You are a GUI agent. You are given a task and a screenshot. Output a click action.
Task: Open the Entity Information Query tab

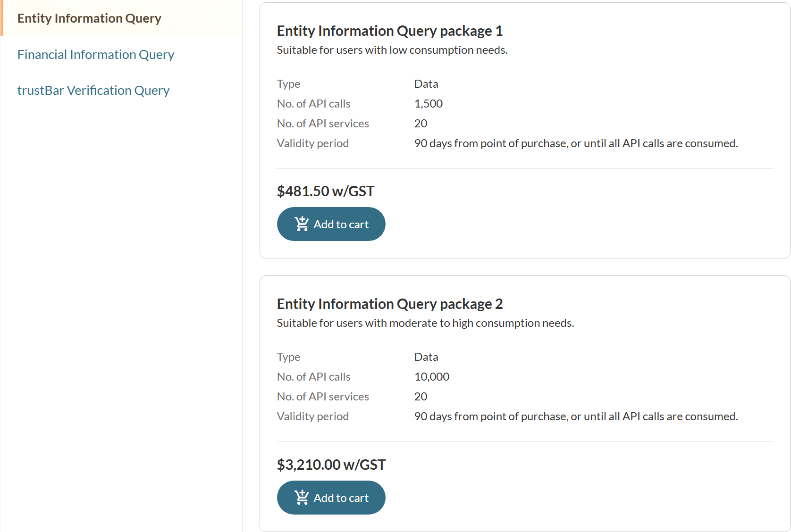(89, 18)
